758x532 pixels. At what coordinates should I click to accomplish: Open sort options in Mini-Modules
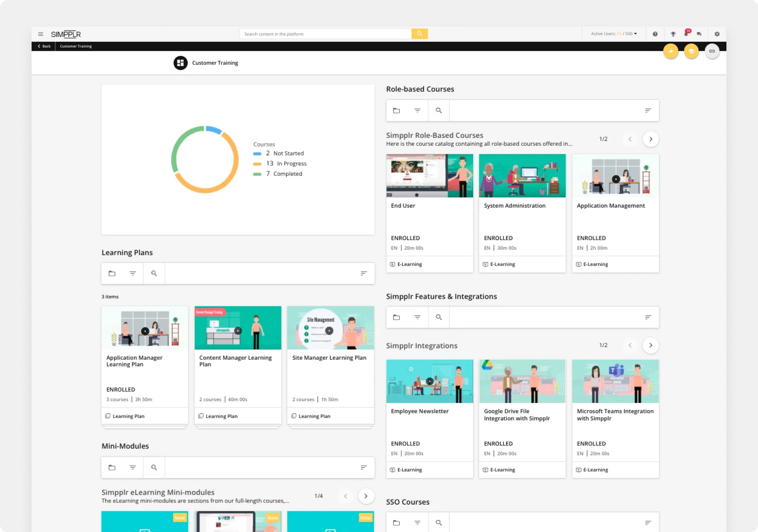pyautogui.click(x=364, y=468)
